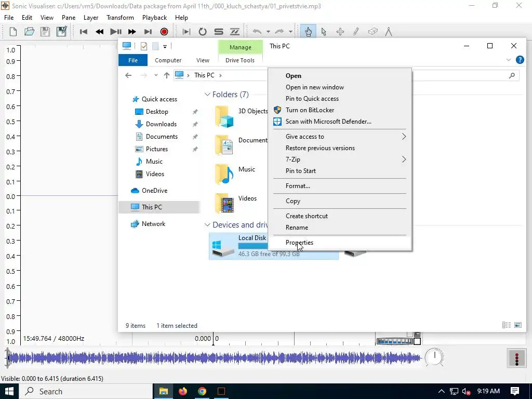Open Chrome from the taskbar
Image resolution: width=532 pixels, height=399 pixels.
(202, 391)
